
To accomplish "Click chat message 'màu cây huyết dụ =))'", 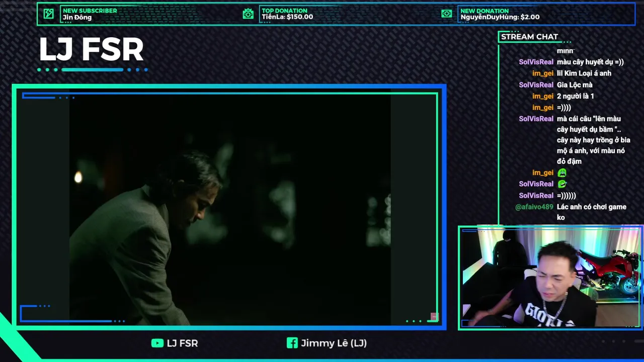I will (x=590, y=62).
